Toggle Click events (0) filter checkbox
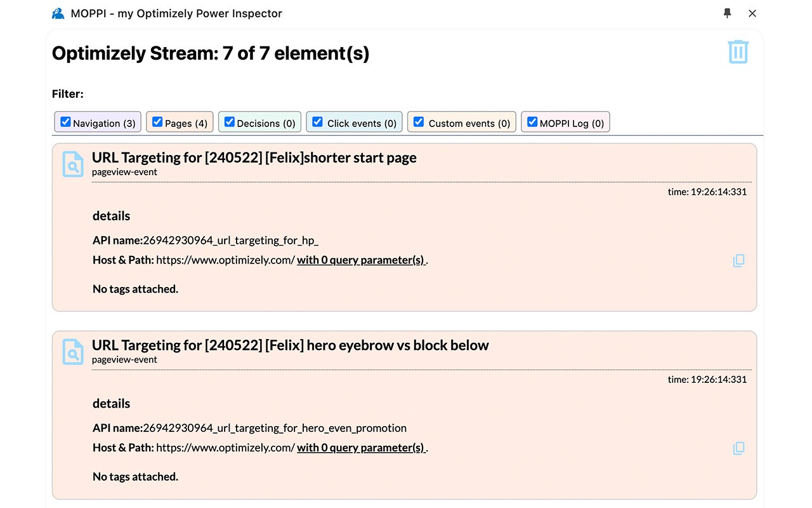The width and height of the screenshot is (812, 508). point(317,122)
